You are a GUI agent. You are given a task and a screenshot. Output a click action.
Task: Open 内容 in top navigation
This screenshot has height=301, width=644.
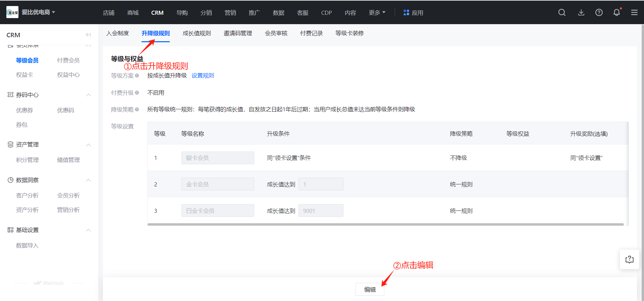tap(351, 13)
